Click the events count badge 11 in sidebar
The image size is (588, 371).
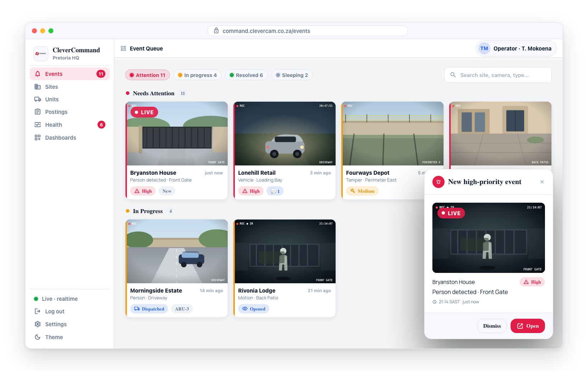(x=101, y=74)
